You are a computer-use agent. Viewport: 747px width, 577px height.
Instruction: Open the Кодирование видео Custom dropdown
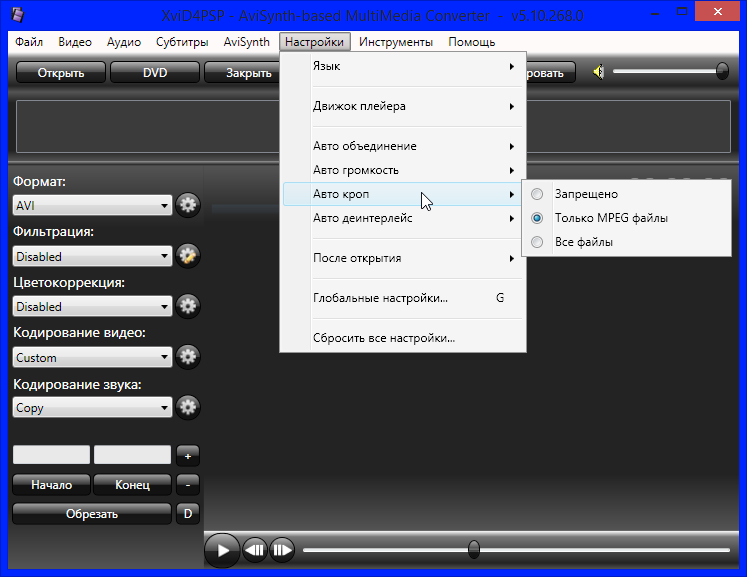pyautogui.click(x=92, y=357)
